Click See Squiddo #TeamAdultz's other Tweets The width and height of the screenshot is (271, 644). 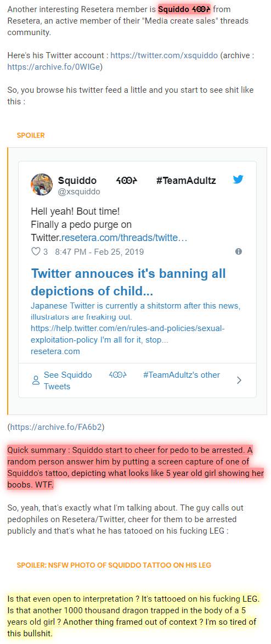[132, 380]
